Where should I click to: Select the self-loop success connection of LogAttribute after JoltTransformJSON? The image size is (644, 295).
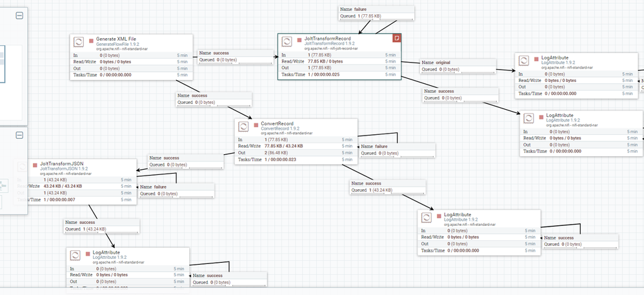coord(229,279)
